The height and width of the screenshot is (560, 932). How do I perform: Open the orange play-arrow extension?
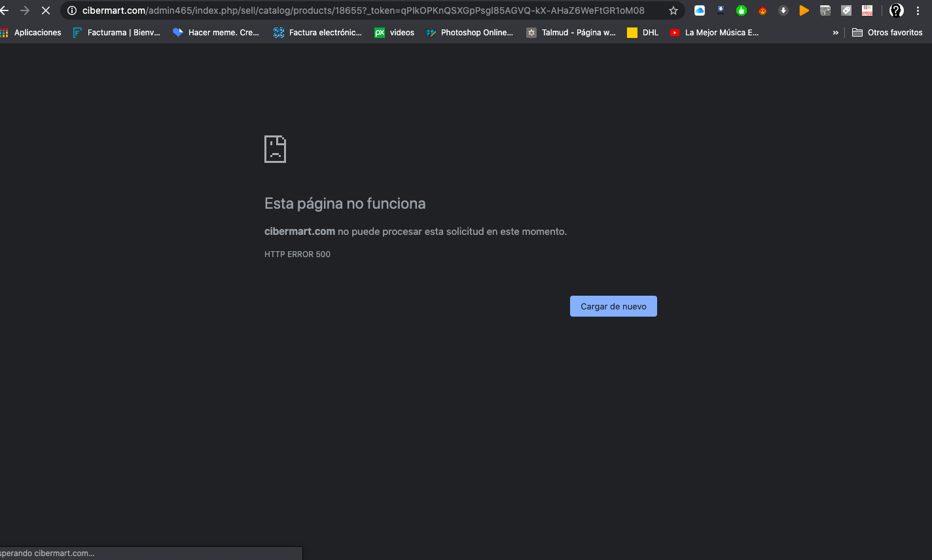(x=804, y=10)
